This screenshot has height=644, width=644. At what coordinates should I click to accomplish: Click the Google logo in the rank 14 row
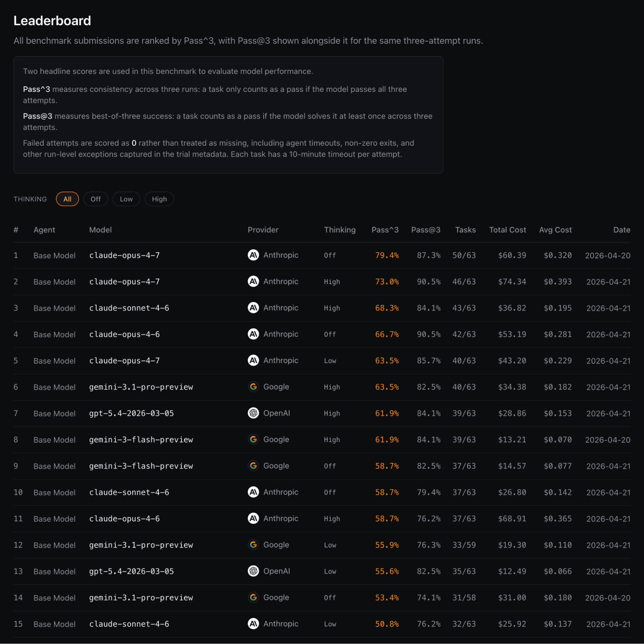coord(253,598)
